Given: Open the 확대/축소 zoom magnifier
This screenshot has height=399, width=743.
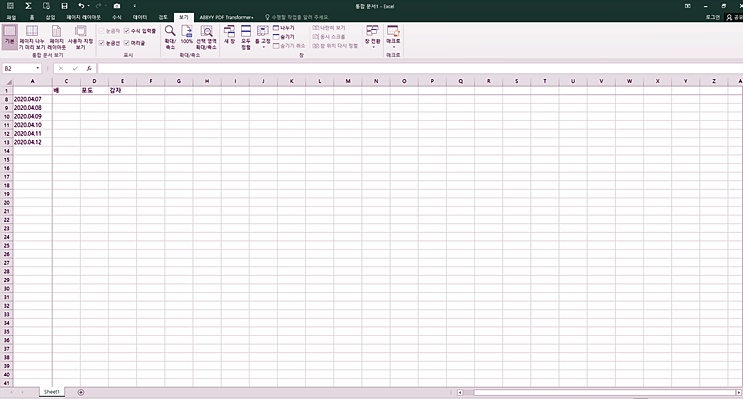Looking at the screenshot, I should pyautogui.click(x=170, y=37).
